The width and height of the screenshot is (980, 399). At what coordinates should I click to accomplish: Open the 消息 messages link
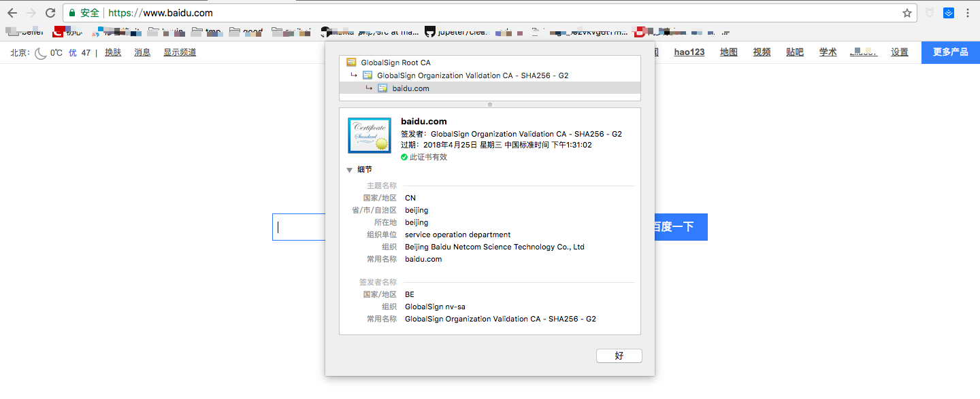coord(142,52)
